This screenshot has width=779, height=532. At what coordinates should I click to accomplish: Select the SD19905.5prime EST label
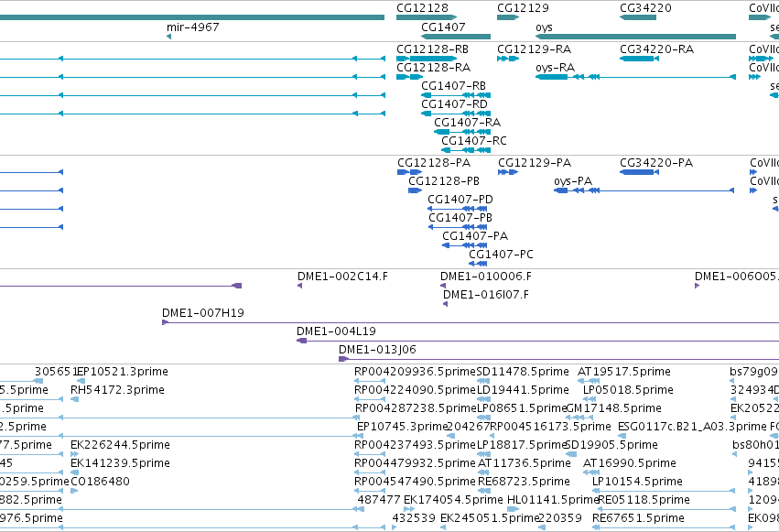click(x=611, y=445)
